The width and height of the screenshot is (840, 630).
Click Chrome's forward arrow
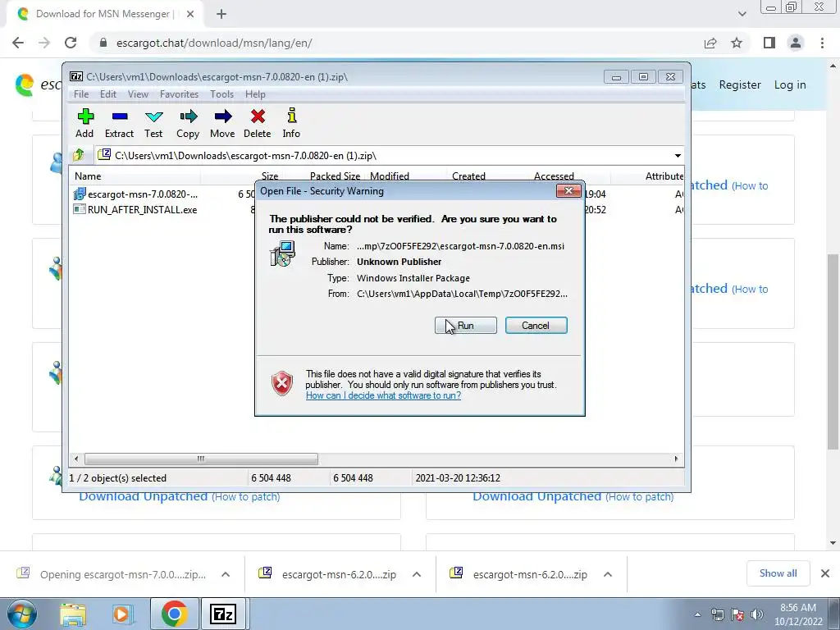click(x=44, y=43)
